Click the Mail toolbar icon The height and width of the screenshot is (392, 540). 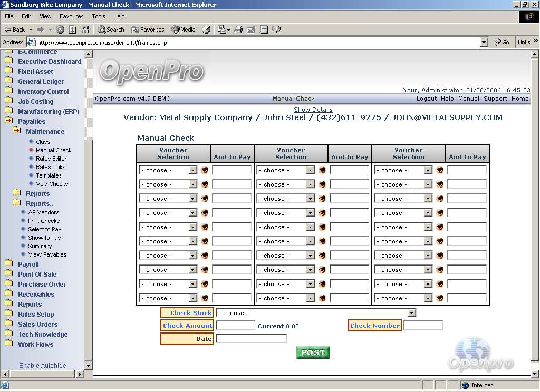[223, 30]
